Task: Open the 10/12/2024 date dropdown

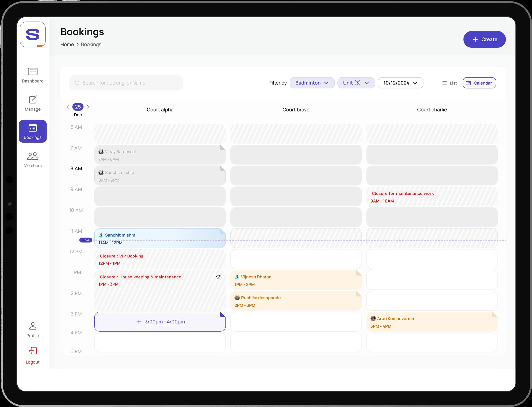Action: click(x=400, y=83)
